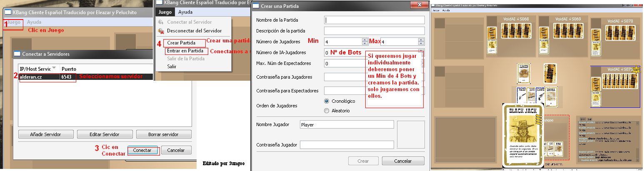Click port value 6543

[x=66, y=77]
